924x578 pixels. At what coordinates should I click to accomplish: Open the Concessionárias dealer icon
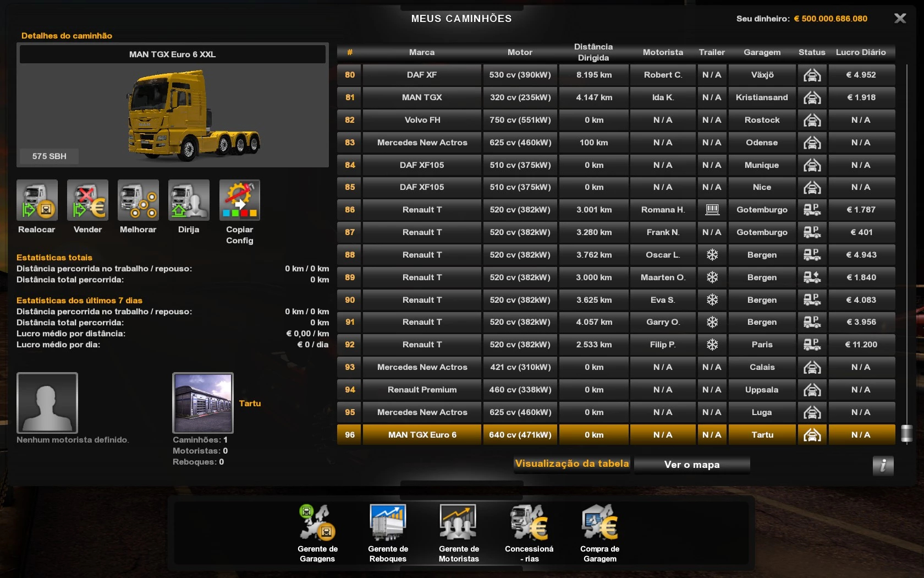529,523
